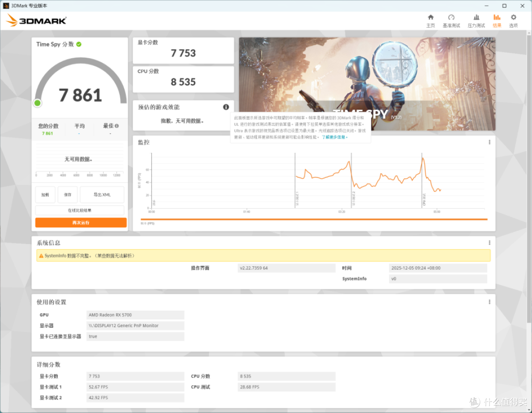Click the 导出 XML button
The height and width of the screenshot is (413, 532).
point(102,194)
